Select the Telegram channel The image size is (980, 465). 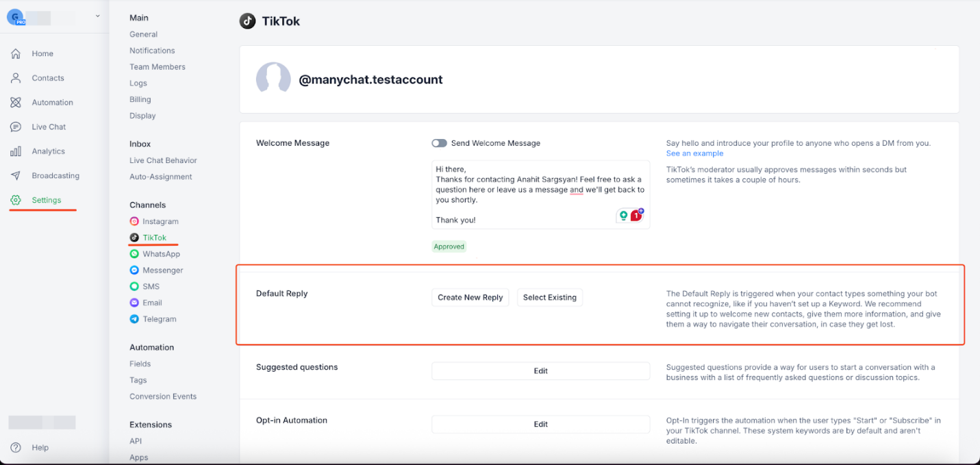pyautogui.click(x=158, y=318)
